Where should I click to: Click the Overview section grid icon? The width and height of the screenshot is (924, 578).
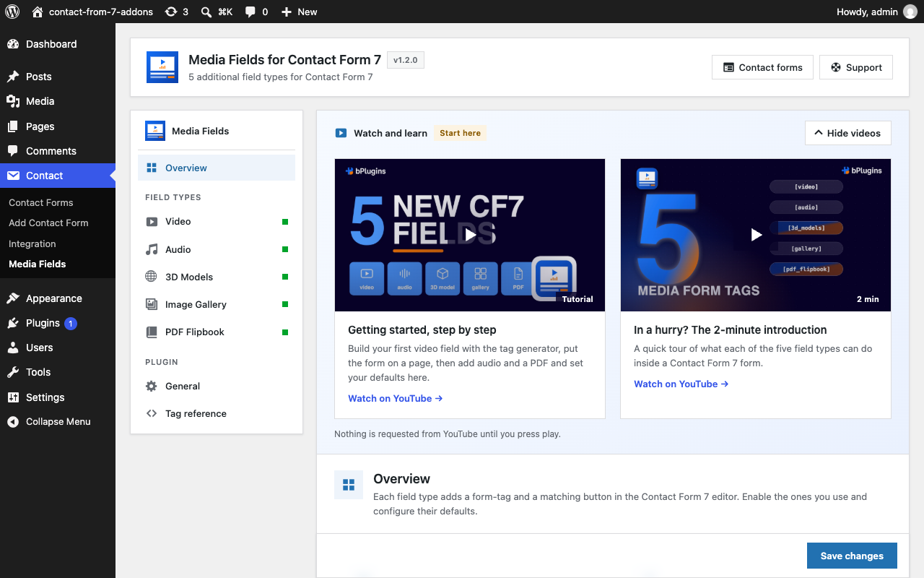coord(349,485)
